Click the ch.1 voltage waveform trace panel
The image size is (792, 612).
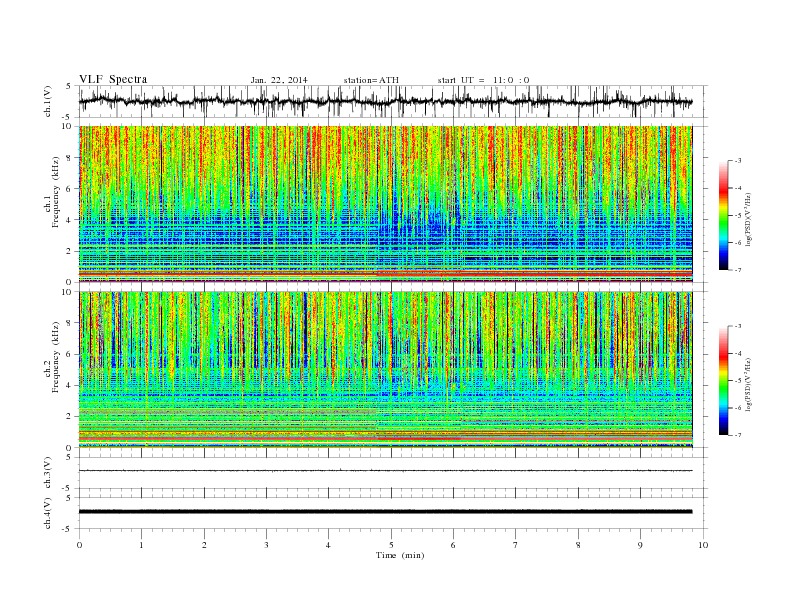(x=393, y=101)
